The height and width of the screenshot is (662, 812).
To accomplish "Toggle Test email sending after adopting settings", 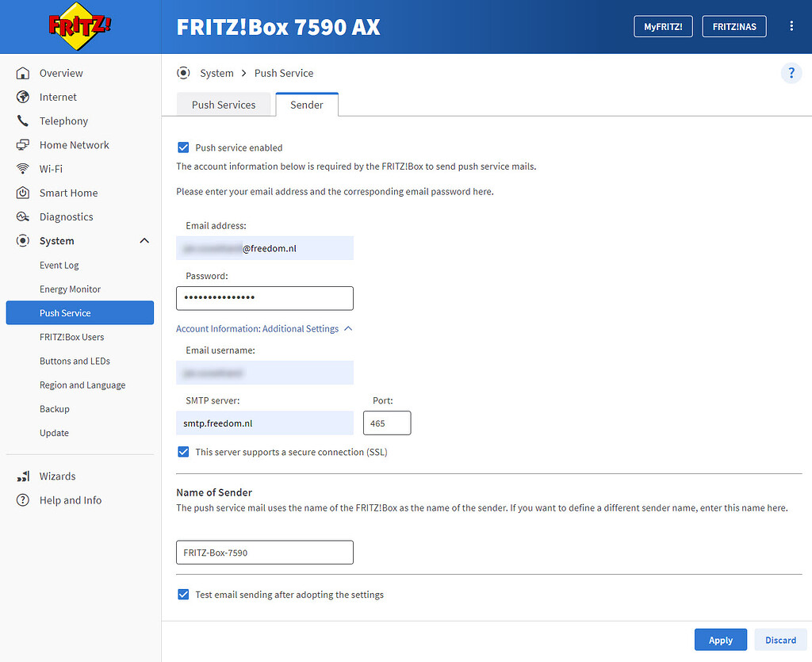I will [183, 595].
